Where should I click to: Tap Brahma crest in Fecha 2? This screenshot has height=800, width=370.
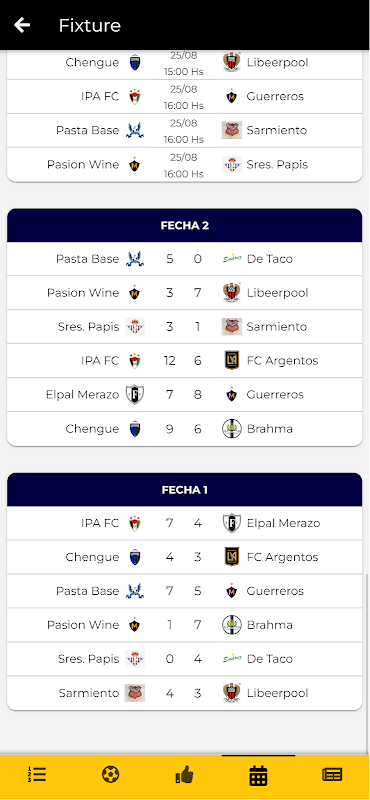point(232,429)
